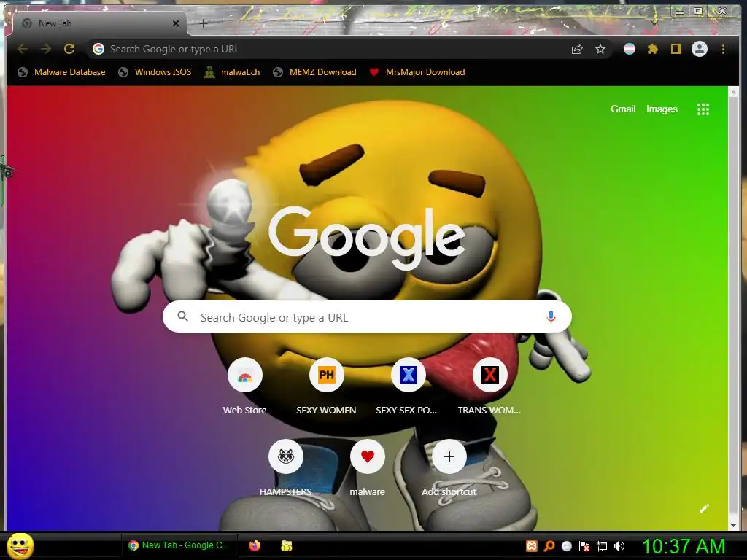Click the scrollbar up arrow
Viewport: 747px width, 560px height.
pos(734,93)
